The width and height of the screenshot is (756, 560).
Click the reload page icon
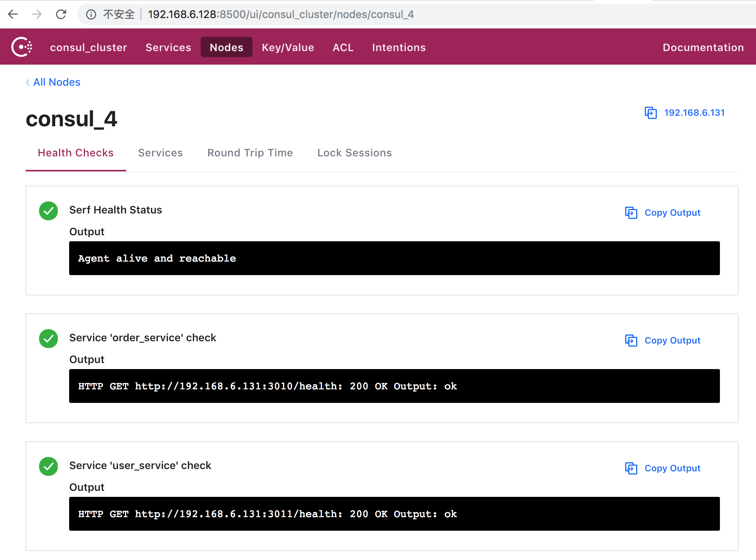[61, 14]
